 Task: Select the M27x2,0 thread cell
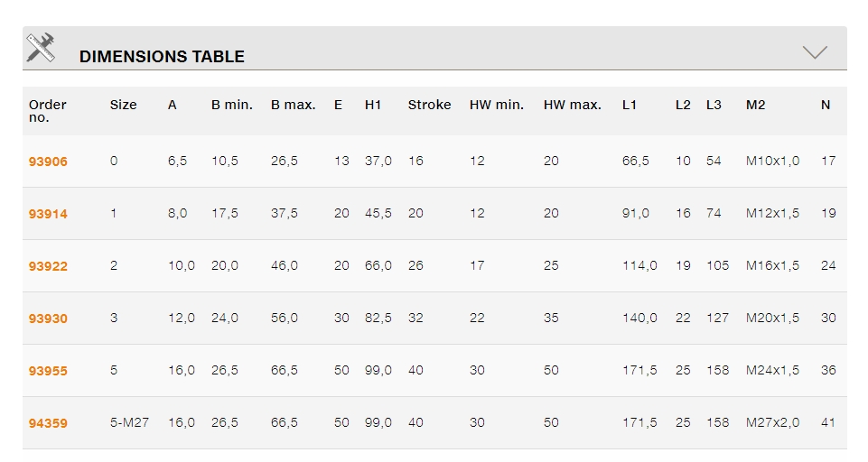(772, 422)
